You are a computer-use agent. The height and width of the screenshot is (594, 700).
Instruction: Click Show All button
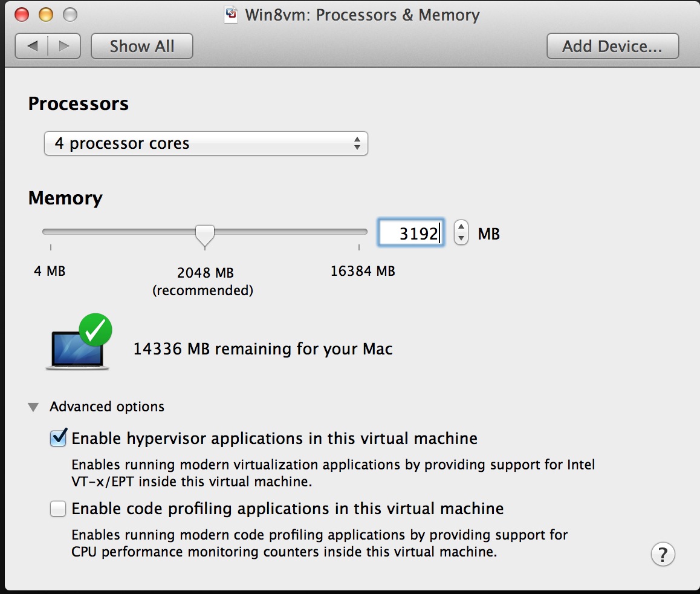pyautogui.click(x=142, y=46)
